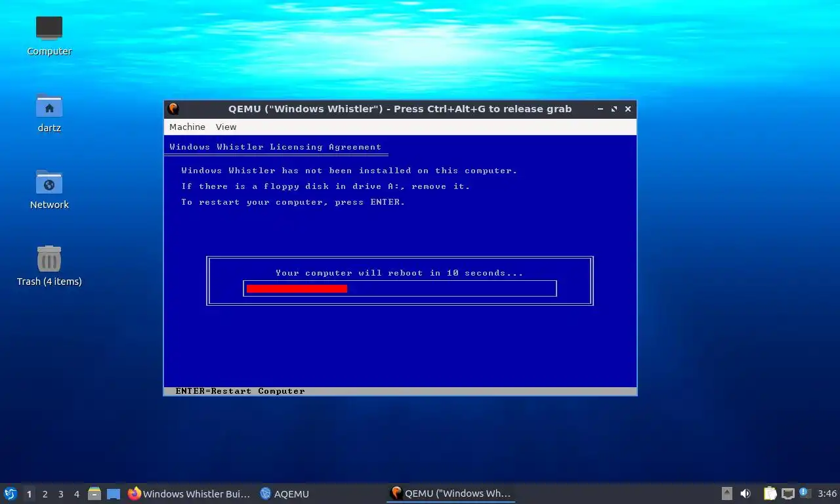This screenshot has height=504, width=840.
Task: Open the View menu in QEMU
Action: coord(226,127)
